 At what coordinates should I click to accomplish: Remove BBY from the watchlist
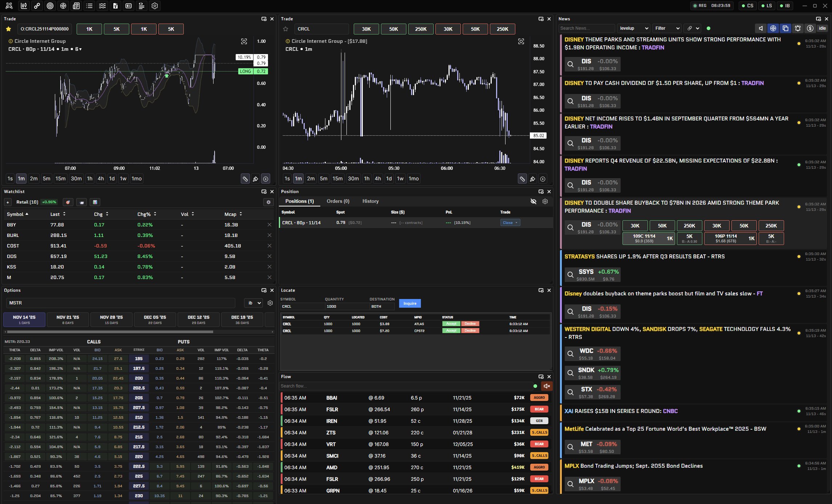tap(269, 225)
